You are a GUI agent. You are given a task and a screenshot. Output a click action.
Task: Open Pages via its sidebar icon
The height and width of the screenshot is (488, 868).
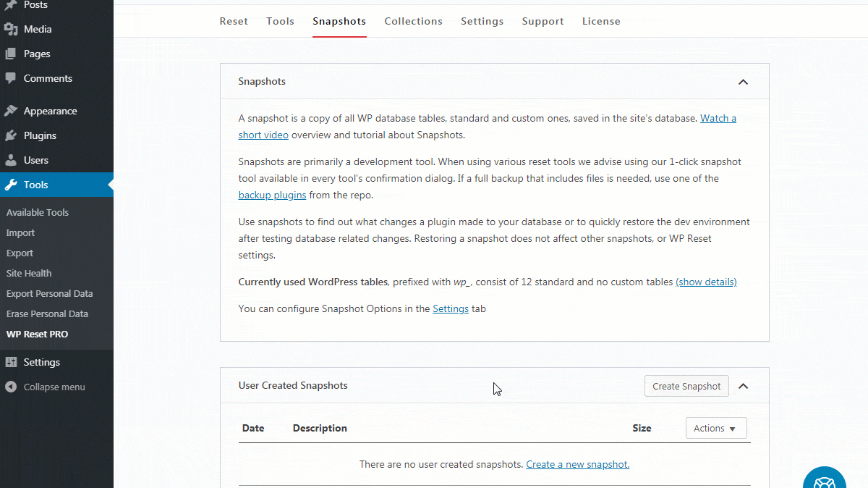[x=12, y=54]
